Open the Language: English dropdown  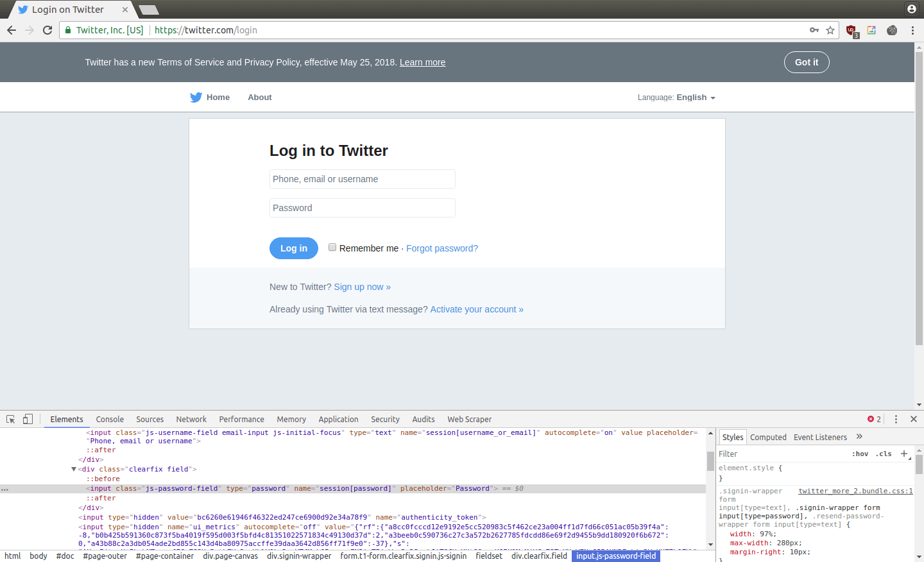click(x=676, y=98)
